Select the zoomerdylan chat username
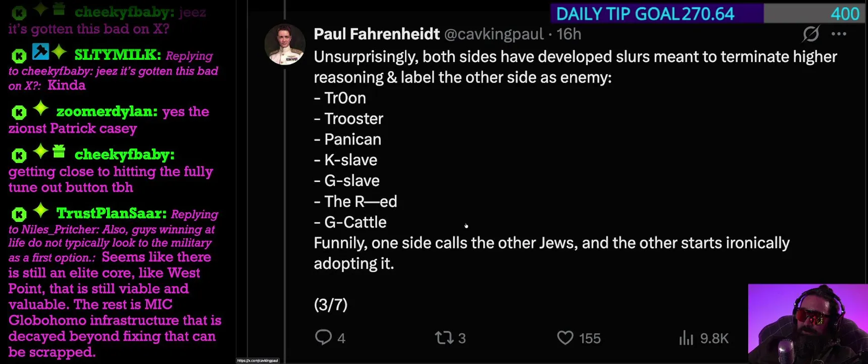The image size is (868, 364). pos(107,112)
